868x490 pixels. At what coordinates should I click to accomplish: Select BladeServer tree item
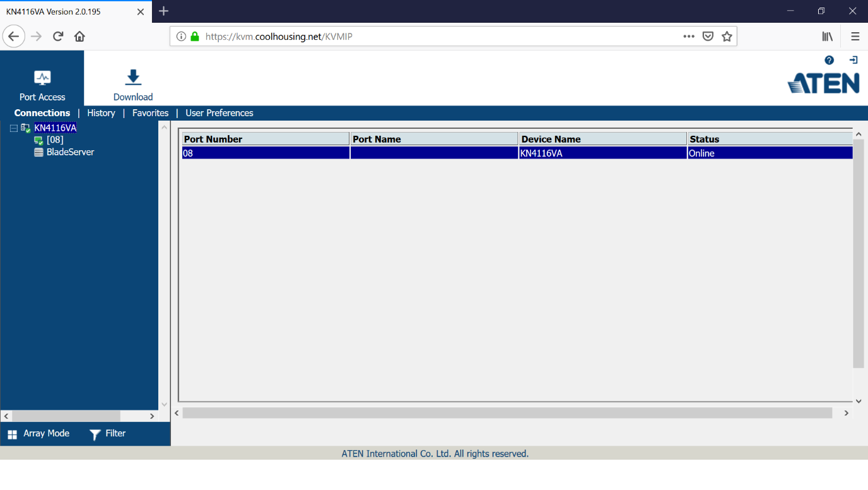[70, 152]
